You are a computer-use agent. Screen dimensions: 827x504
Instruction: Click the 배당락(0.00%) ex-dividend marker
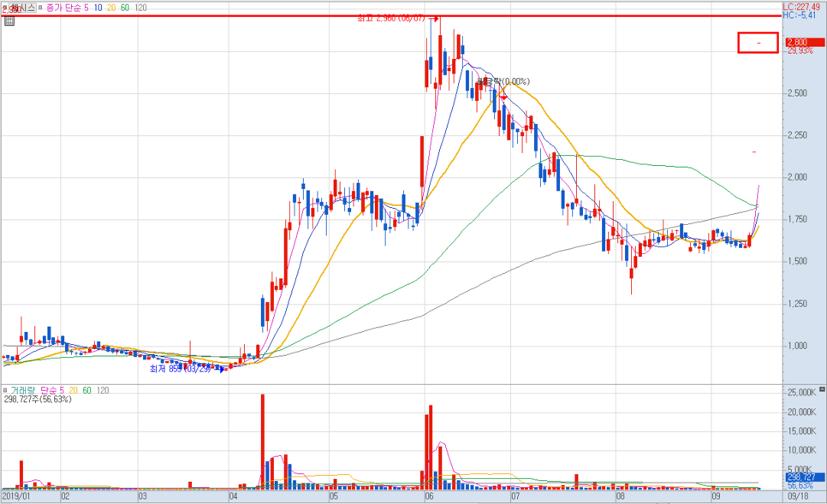click(x=503, y=81)
